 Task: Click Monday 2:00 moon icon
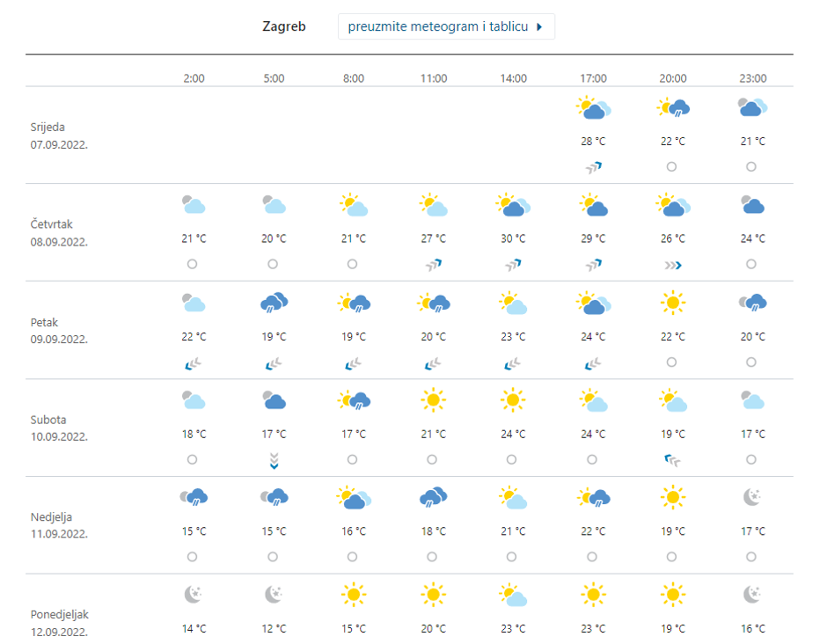tap(194, 596)
